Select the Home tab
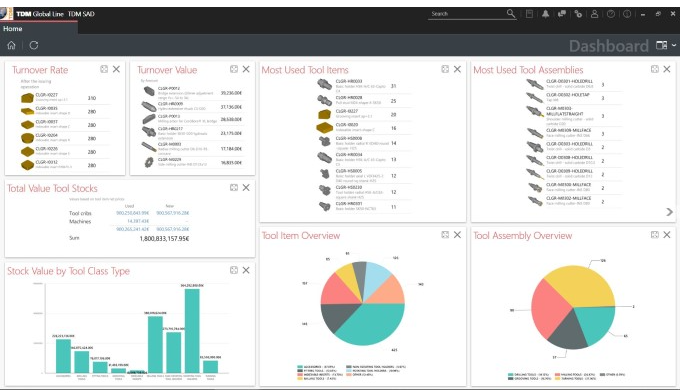This screenshot has height=390, width=680. tap(13, 29)
